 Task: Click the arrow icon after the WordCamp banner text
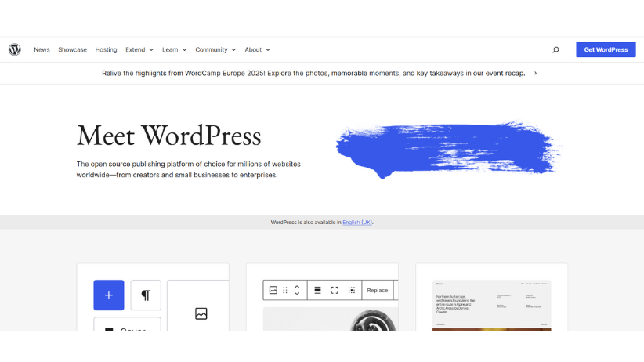[535, 73]
